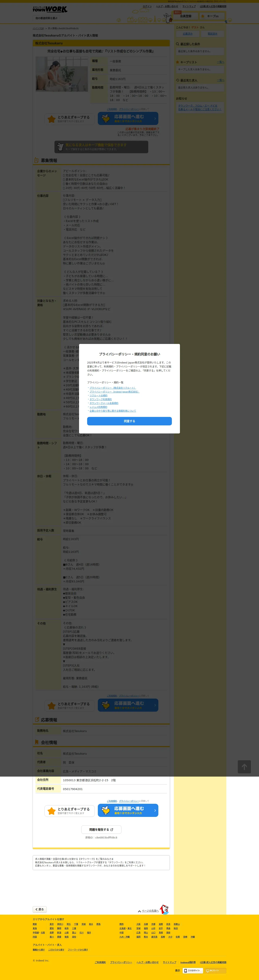Click 応募画面へ進む above 応募情報 section
Screen dimensions: 259x980
128,705
